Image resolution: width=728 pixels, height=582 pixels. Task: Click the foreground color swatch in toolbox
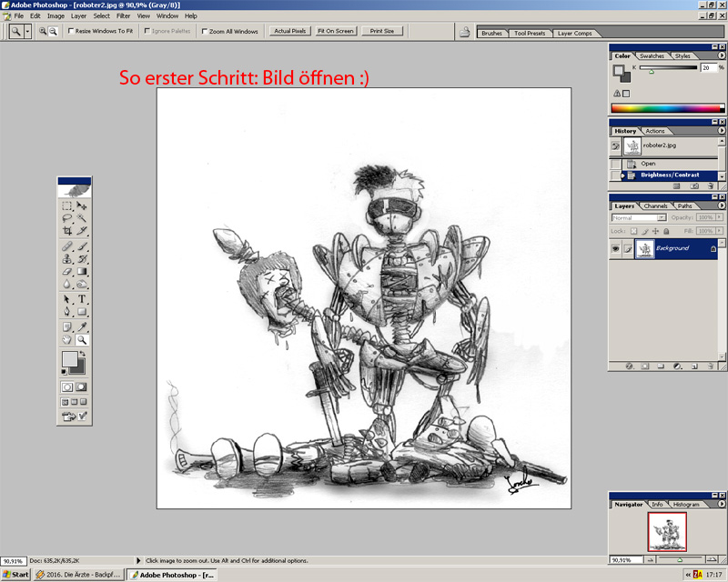pos(69,359)
